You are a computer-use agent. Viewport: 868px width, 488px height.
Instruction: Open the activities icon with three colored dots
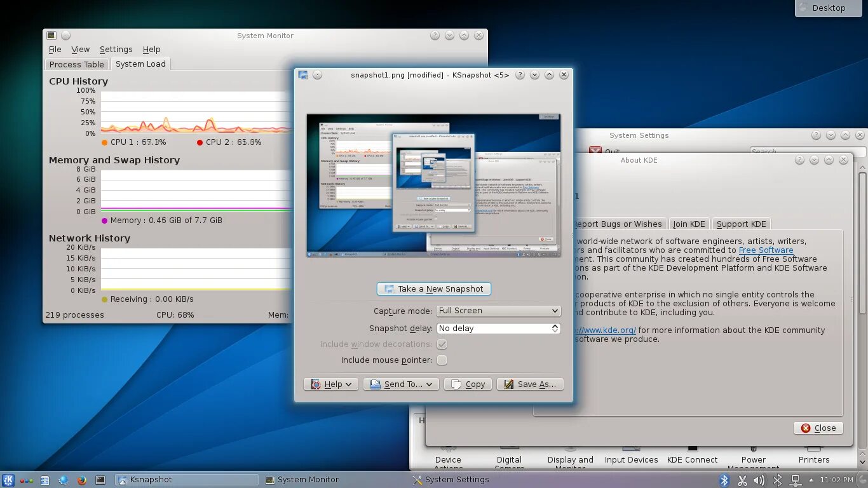pos(27,480)
